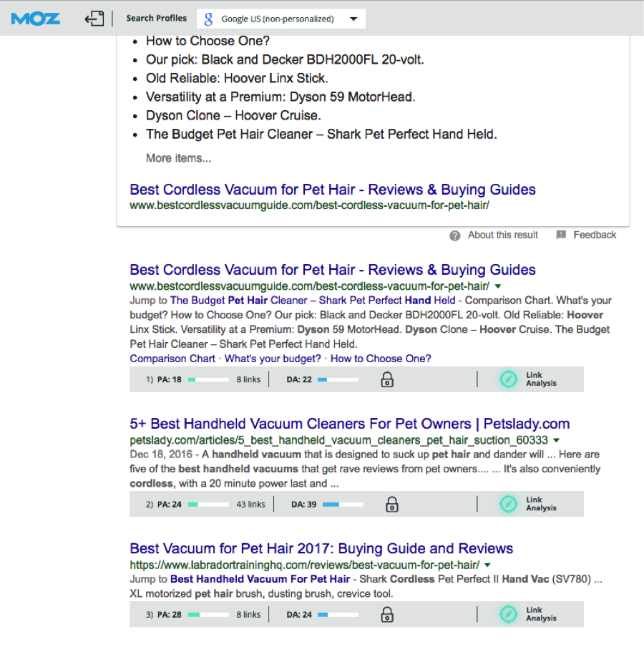Click More items in featured snippet
Screen dimensions: 644x652
[x=178, y=158]
